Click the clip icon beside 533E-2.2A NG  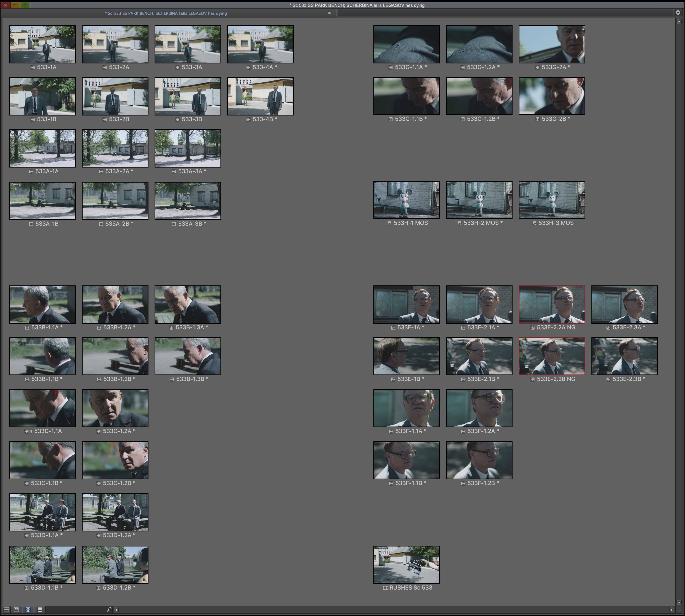533,328
